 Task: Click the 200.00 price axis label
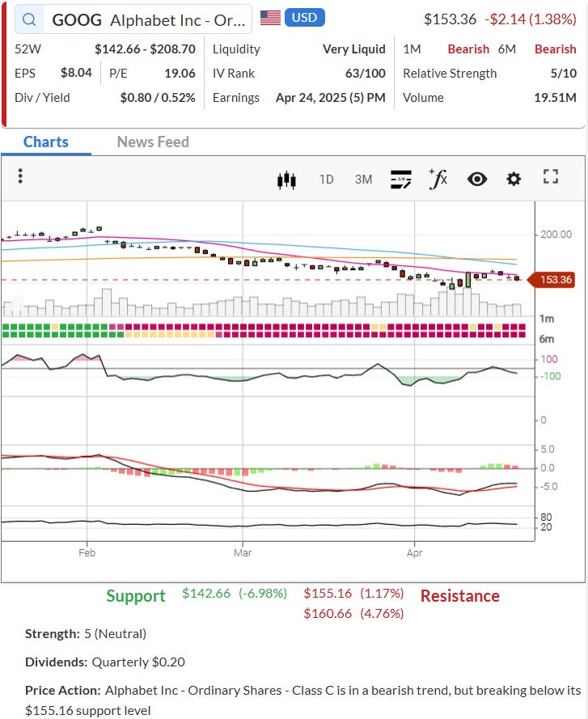pyautogui.click(x=556, y=235)
